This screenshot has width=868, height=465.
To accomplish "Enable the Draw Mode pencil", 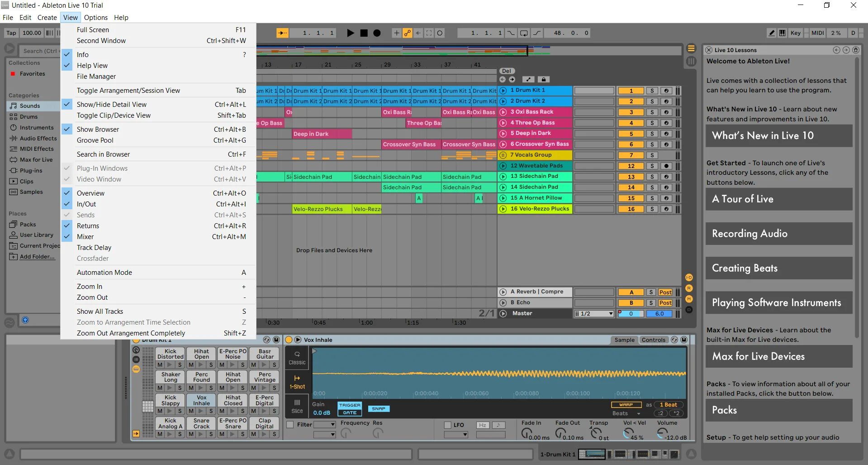I will 772,33.
